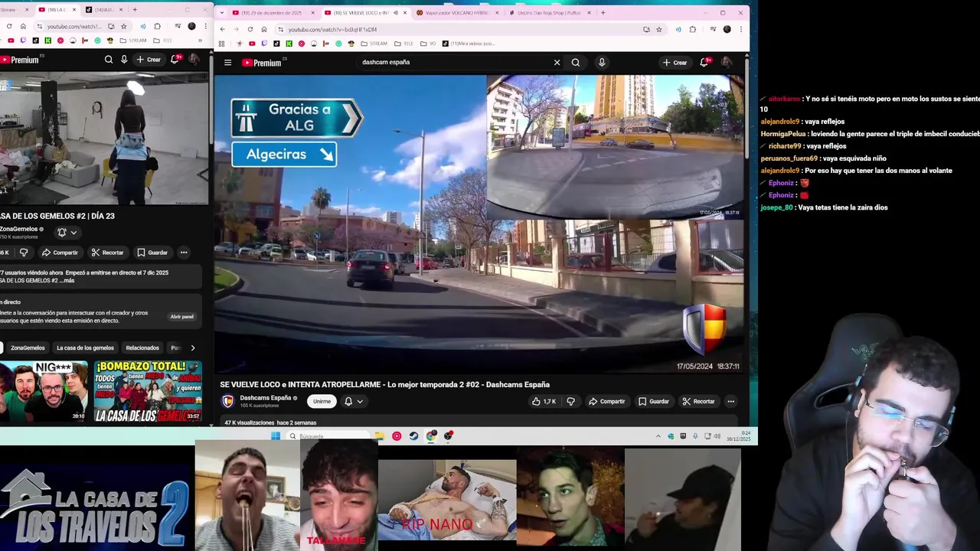
Task: Open Dashcams España channel avatar
Action: point(227,401)
